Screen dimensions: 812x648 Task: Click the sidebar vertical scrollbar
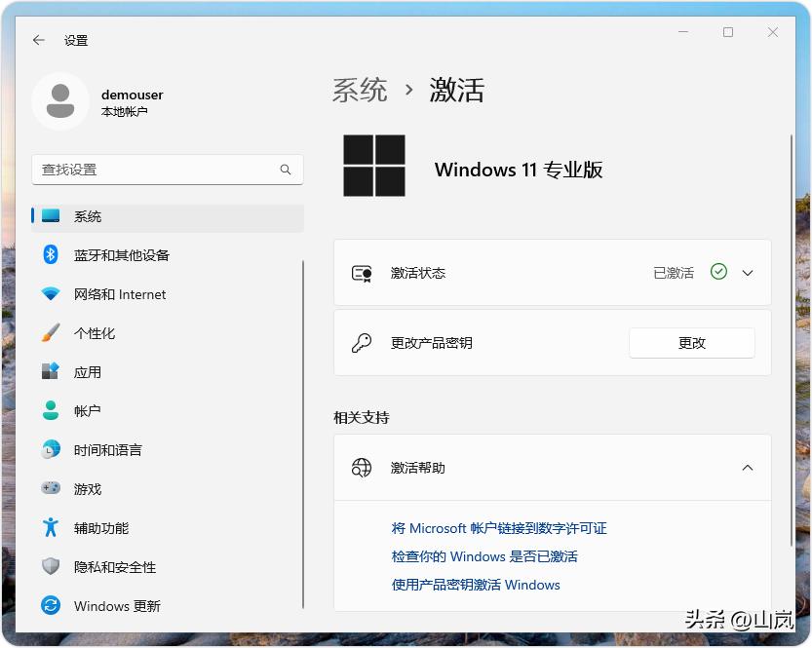303,434
